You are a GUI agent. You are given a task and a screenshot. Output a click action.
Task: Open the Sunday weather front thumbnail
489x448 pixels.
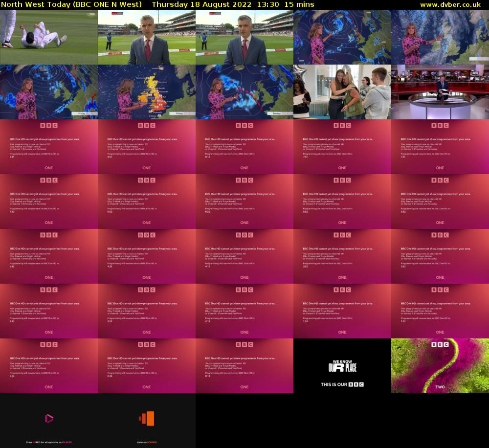244,92
